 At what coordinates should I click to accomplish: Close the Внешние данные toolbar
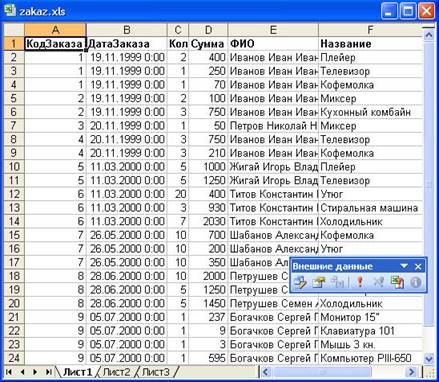418,266
